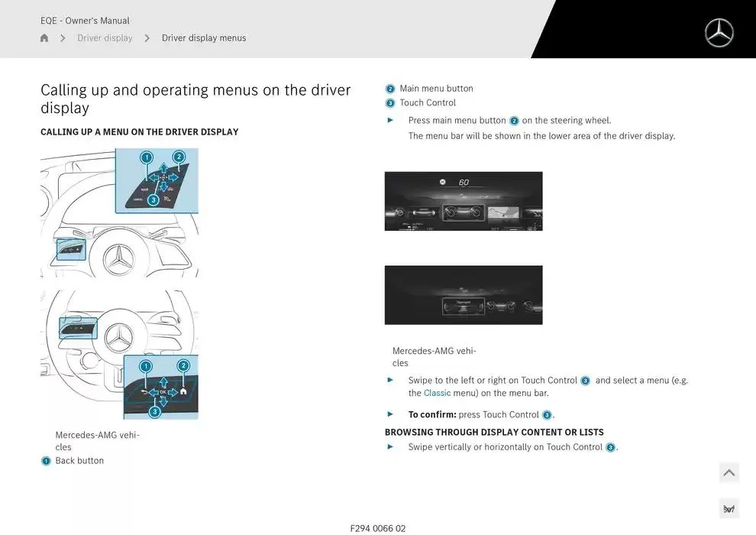The image size is (756, 535).
Task: Click the Mercedes-AMG driver display menu screenshot
Action: pos(464,295)
